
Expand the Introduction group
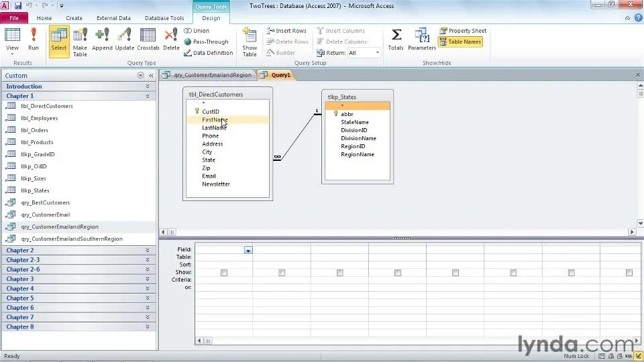click(78, 86)
